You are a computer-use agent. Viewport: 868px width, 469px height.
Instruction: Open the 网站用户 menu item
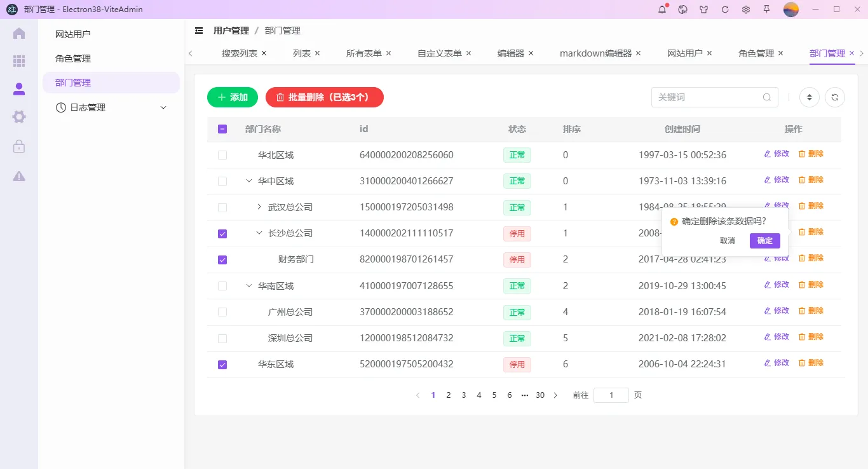pyautogui.click(x=111, y=34)
